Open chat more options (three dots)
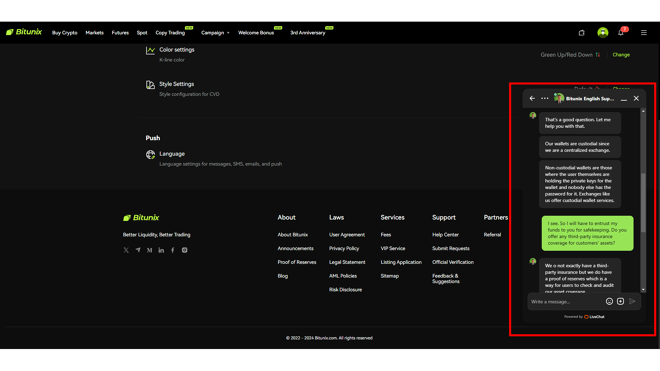Viewport: 660px width, 371px height. pos(545,98)
